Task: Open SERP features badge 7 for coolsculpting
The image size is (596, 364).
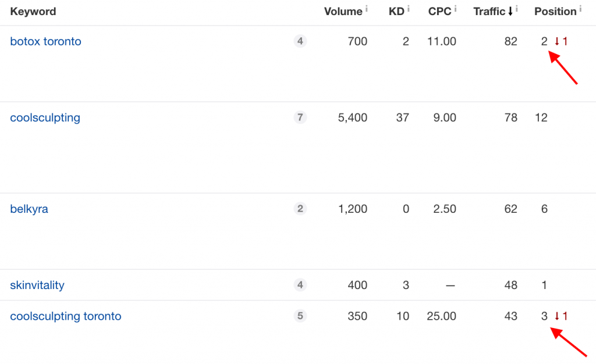Action: click(300, 117)
